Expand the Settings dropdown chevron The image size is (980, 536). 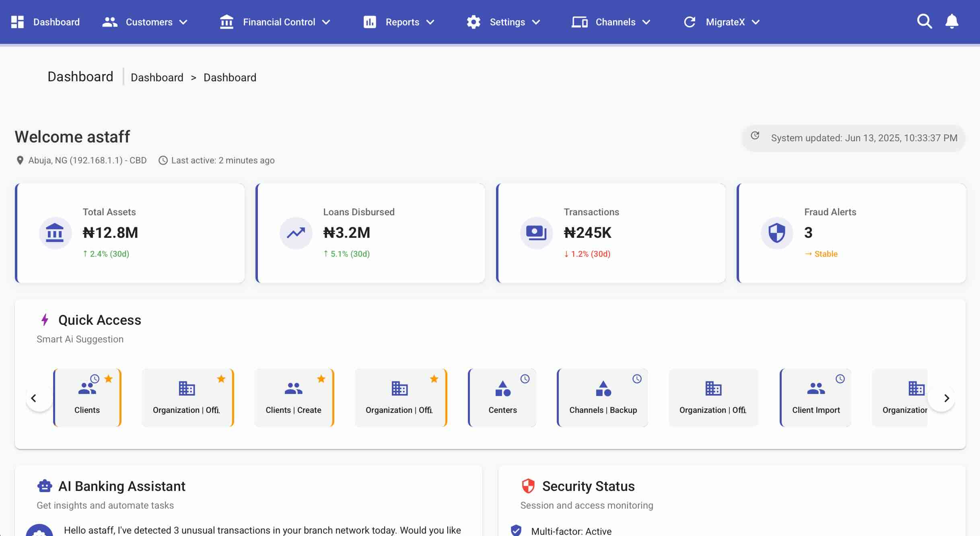[536, 22]
